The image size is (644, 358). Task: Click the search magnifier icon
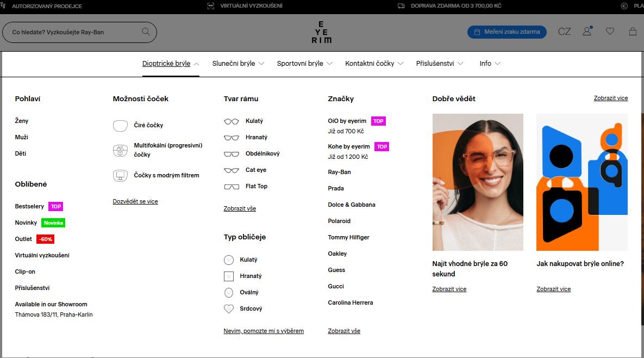point(146,32)
